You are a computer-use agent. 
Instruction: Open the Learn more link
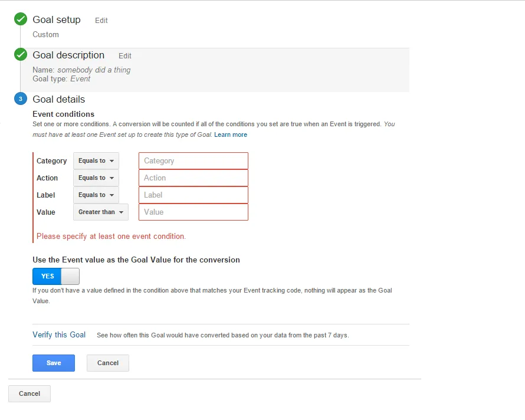tap(231, 134)
